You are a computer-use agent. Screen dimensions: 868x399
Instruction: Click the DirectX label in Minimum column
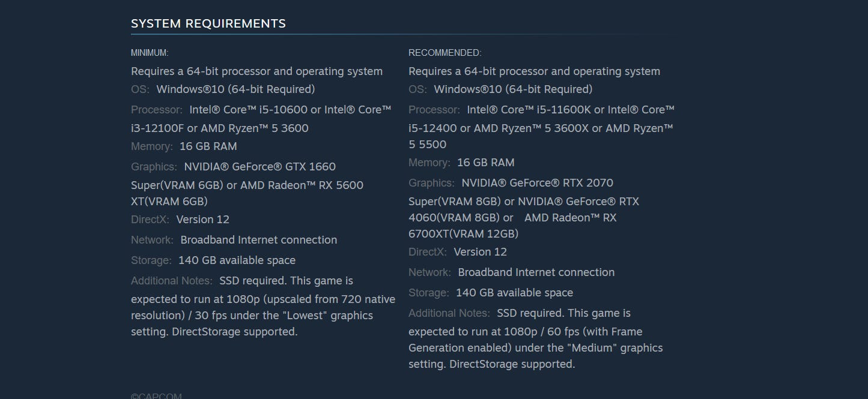[x=150, y=220]
